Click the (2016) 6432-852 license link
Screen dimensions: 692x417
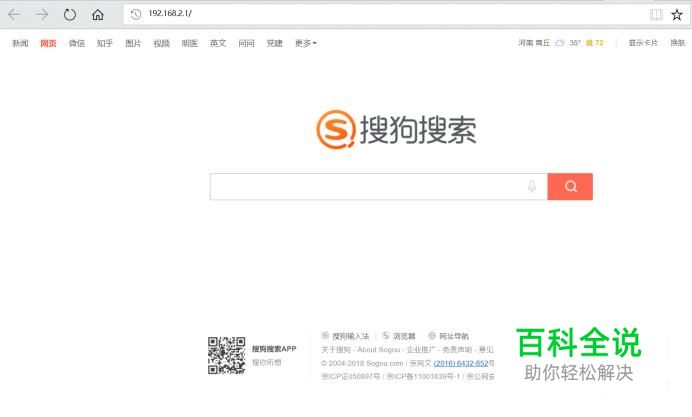pos(461,363)
